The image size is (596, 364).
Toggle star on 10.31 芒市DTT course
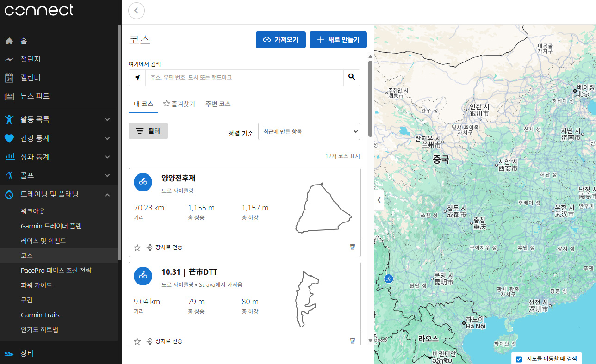click(137, 341)
